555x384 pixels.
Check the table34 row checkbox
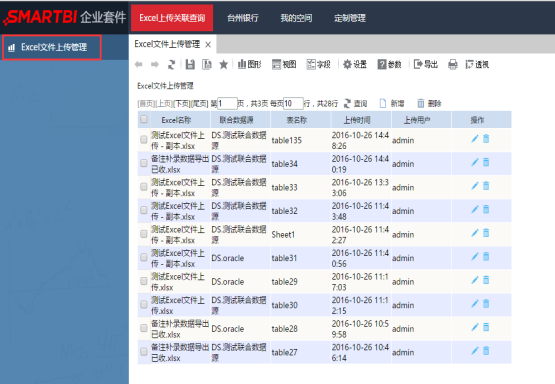[x=144, y=163]
